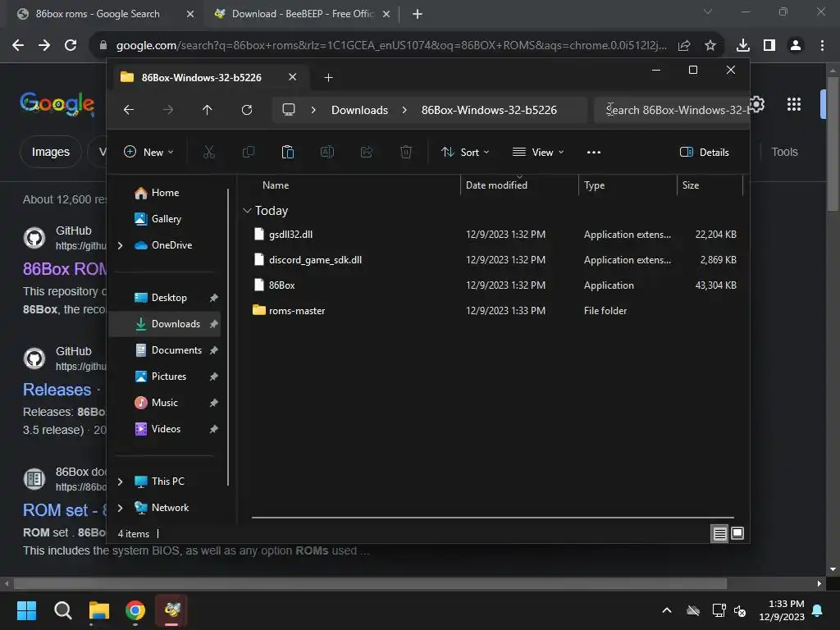Open Chrome downloads icon
Image resolution: width=840 pixels, height=630 pixels.
[743, 46]
